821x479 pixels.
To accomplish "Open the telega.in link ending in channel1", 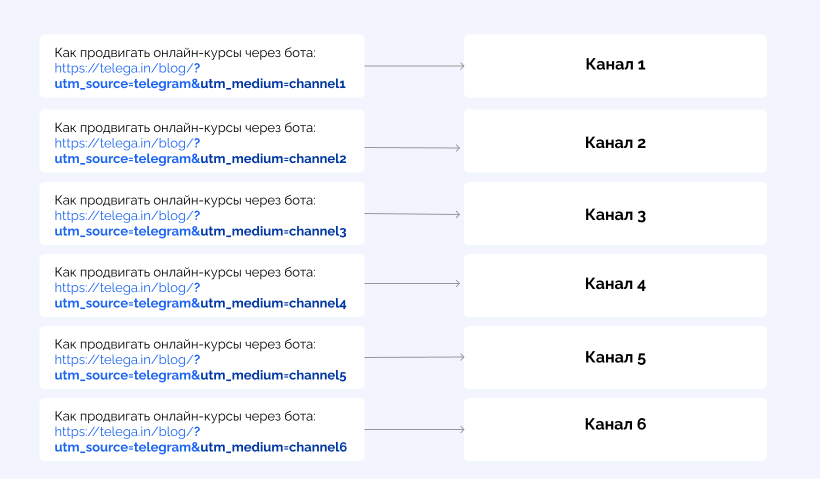I will pyautogui.click(x=200, y=76).
